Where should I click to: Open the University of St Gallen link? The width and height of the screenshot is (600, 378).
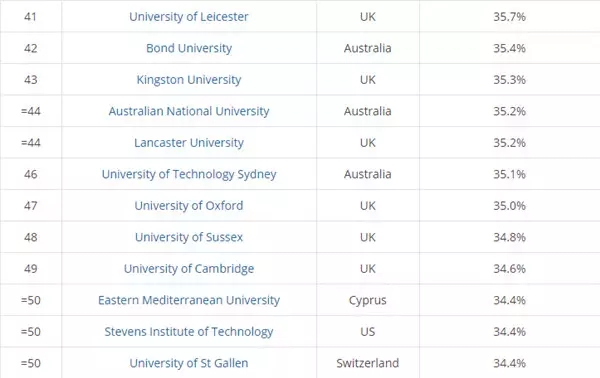(189, 363)
